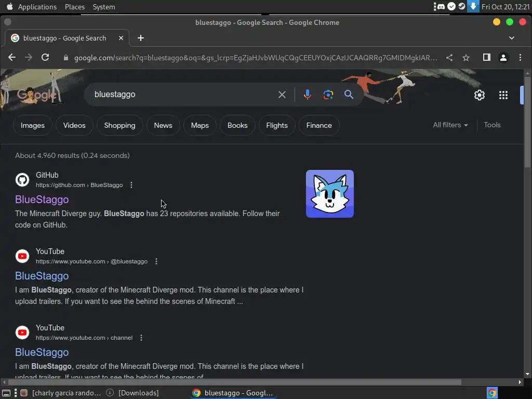Open Google quick settings gear
Image resolution: width=532 pixels, height=399 pixels.
[x=480, y=95]
